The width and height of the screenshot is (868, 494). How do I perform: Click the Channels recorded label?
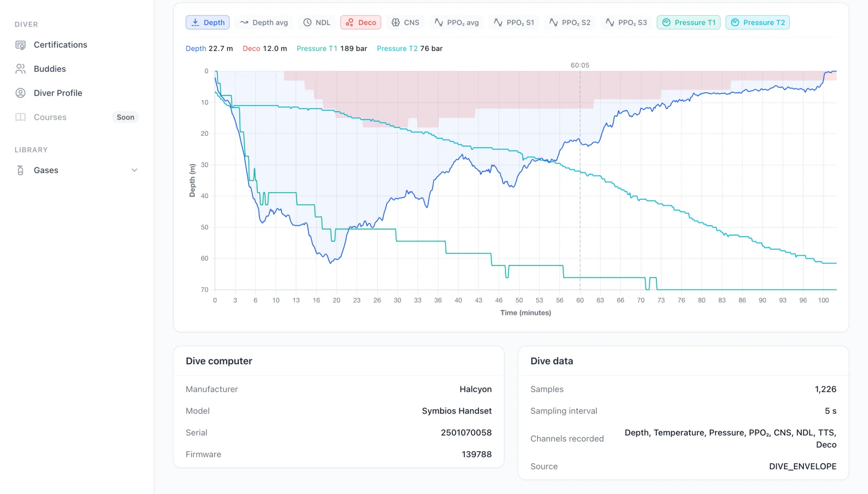(x=567, y=439)
